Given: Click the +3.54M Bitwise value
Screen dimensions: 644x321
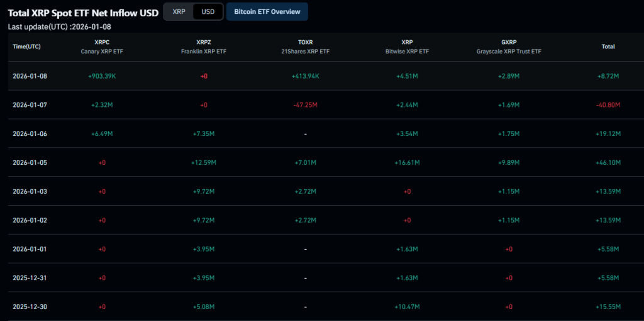Looking at the screenshot, I should 407,133.
